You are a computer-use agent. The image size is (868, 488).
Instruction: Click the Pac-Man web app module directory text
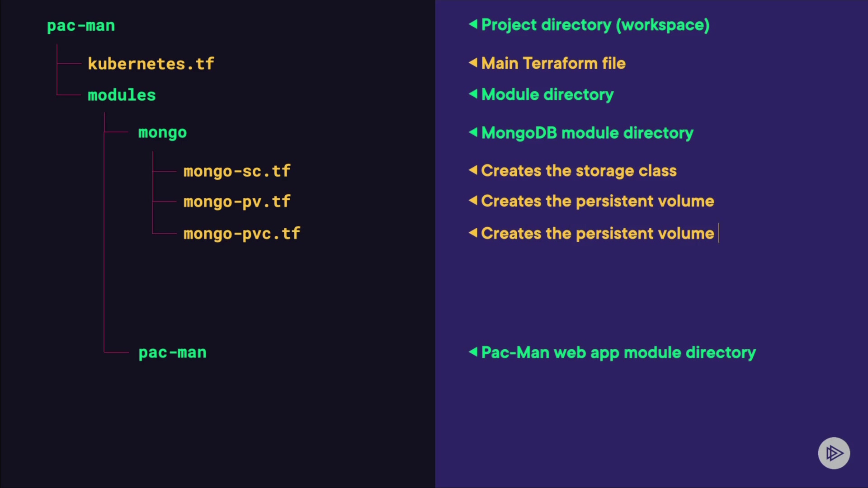[618, 352]
